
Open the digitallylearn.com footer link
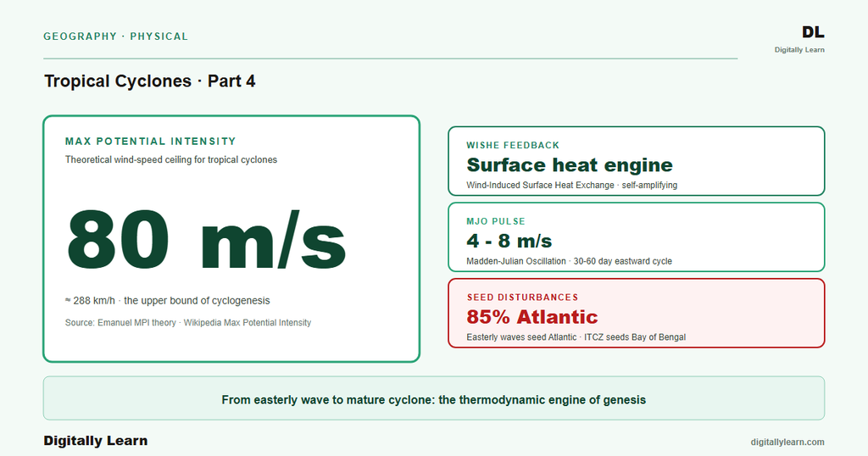pyautogui.click(x=787, y=442)
